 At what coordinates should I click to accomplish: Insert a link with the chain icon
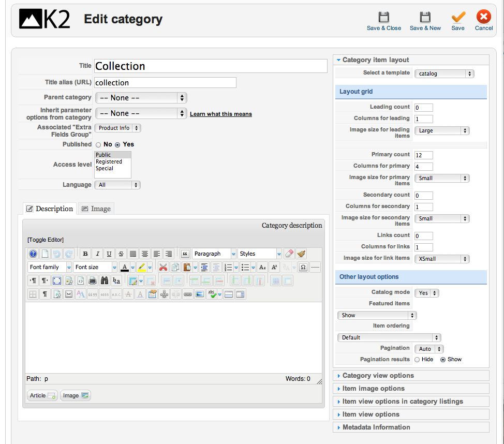(188, 294)
